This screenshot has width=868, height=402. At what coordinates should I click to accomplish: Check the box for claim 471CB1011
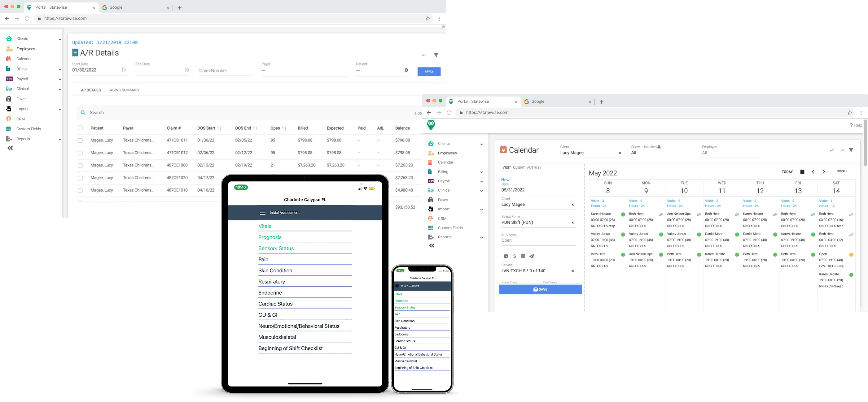tap(80, 140)
